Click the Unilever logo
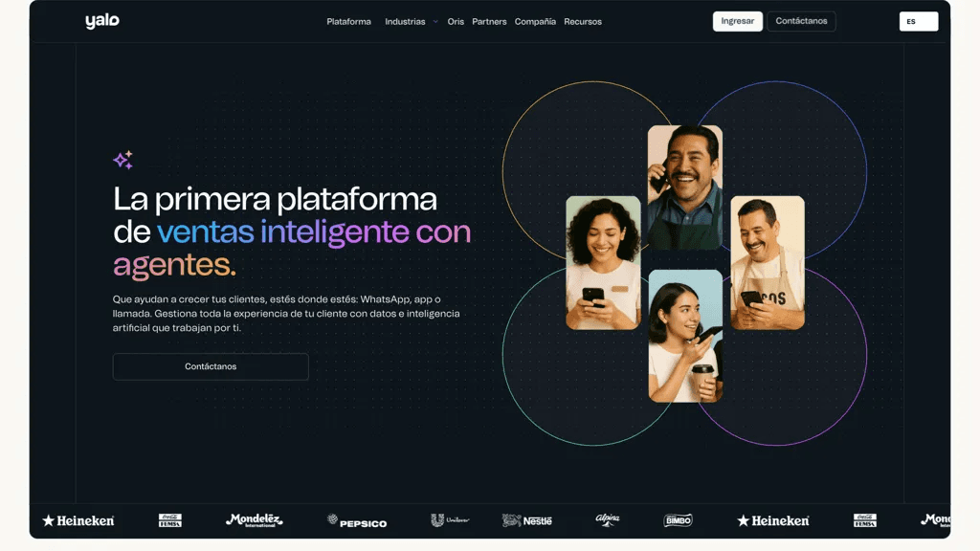 click(x=450, y=519)
